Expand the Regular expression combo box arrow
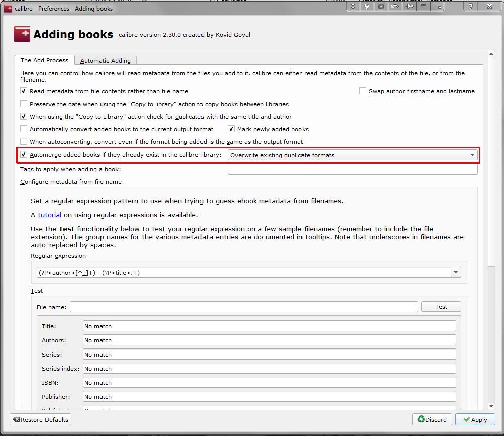 (x=456, y=272)
